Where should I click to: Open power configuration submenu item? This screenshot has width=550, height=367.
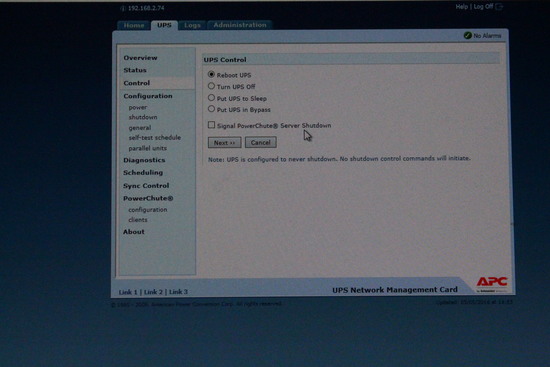[x=138, y=107]
